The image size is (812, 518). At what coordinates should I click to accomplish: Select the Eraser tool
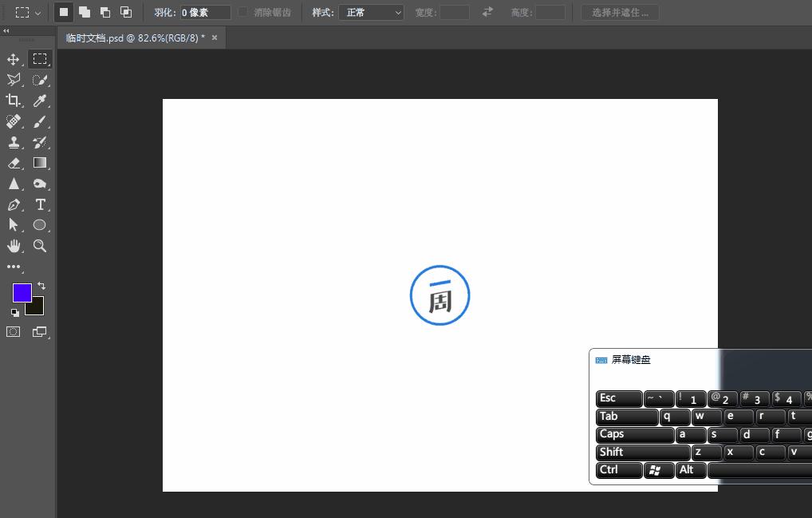point(14,163)
